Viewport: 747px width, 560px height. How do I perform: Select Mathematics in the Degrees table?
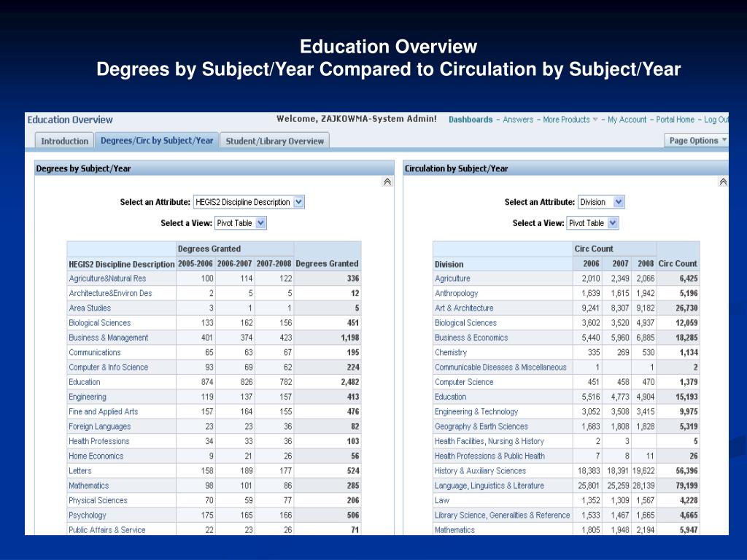click(x=88, y=485)
